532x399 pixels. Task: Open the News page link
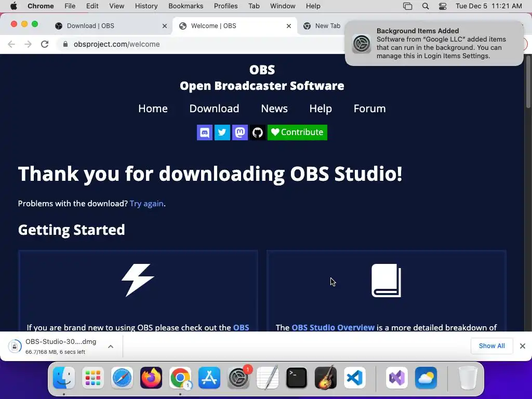pos(274,109)
